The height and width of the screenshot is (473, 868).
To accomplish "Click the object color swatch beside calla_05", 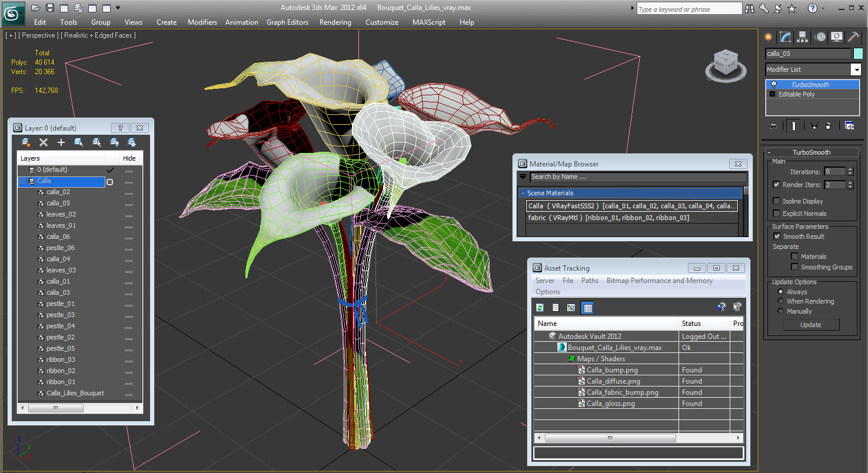I will (858, 54).
